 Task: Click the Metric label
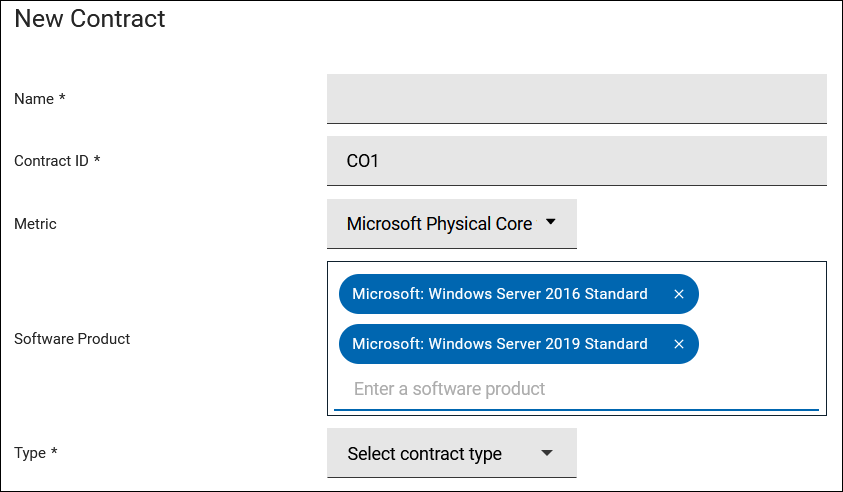(35, 224)
